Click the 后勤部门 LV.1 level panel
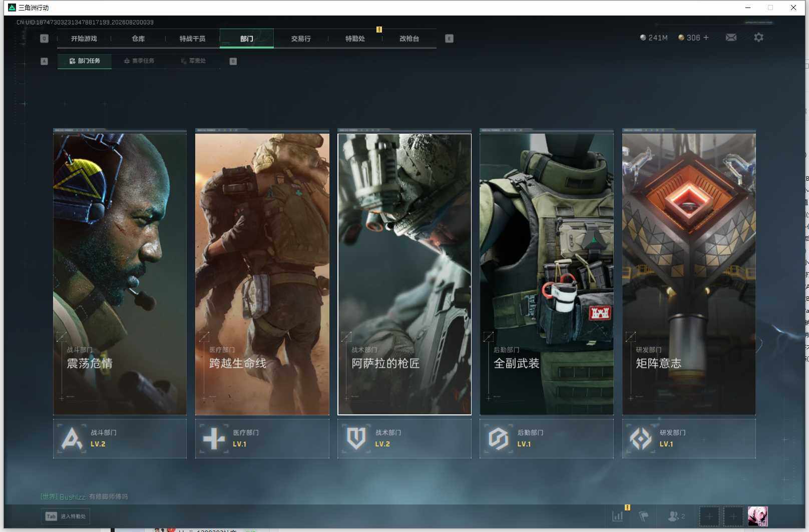The image size is (809, 532). coord(547,438)
